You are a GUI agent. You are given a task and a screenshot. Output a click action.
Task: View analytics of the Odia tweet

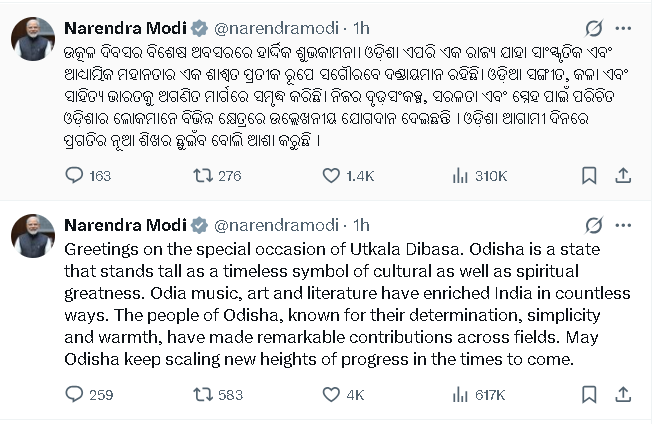[x=461, y=176]
